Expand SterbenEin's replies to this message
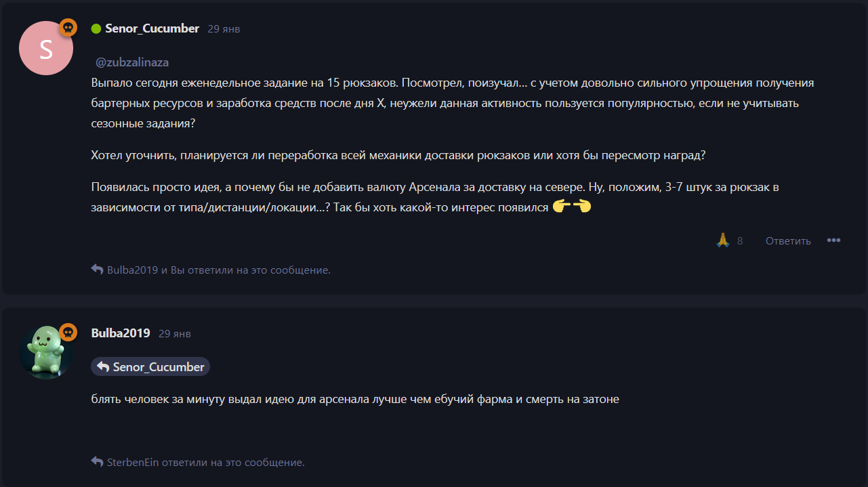 (x=205, y=463)
